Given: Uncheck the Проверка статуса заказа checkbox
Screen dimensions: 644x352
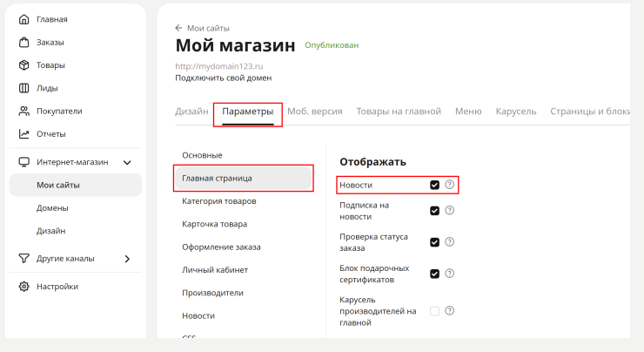Looking at the screenshot, I should 434,242.
